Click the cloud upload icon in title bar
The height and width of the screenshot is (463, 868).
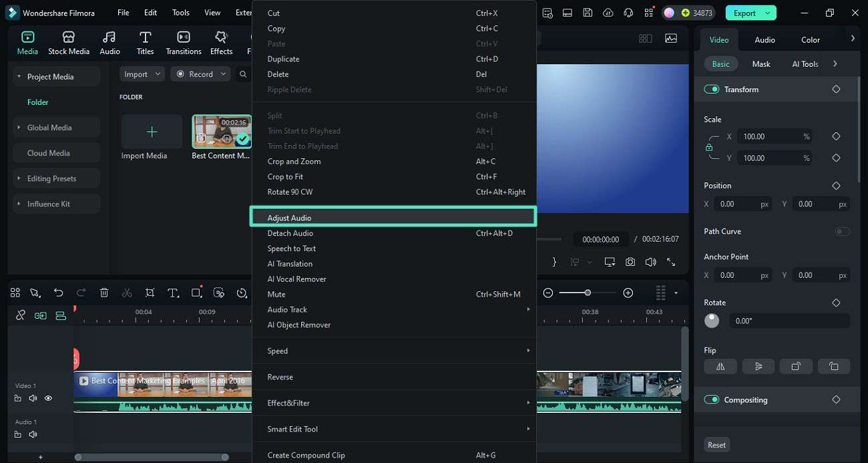608,13
